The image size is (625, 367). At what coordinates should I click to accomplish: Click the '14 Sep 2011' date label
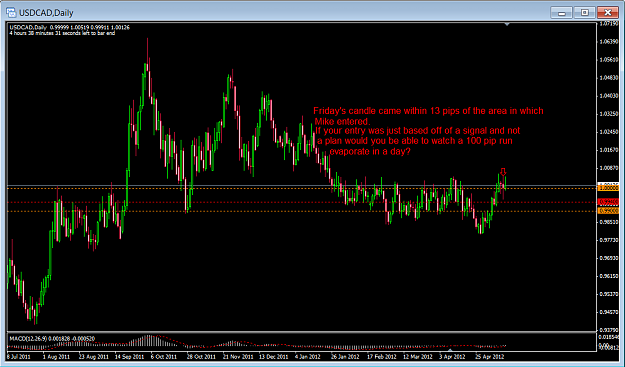click(x=130, y=357)
